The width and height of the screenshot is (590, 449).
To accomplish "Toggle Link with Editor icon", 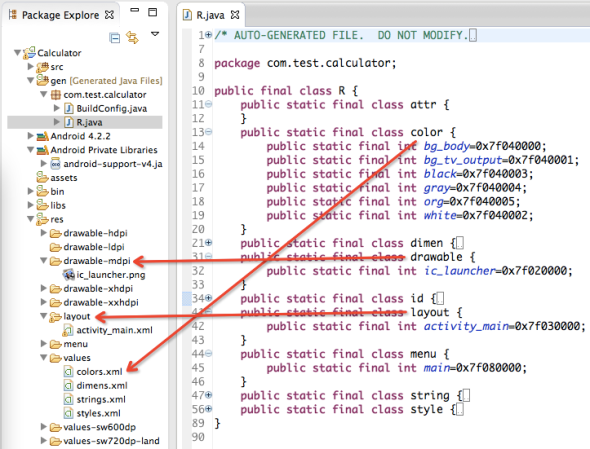I will point(132,37).
